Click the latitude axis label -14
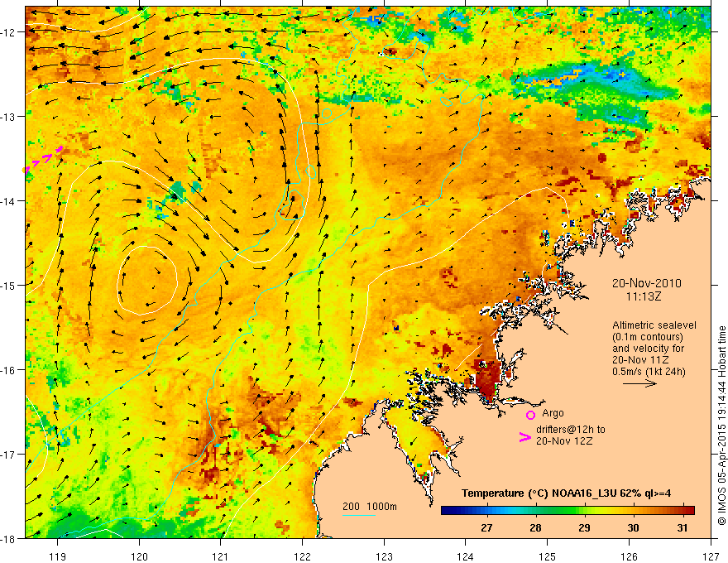Viewport: 728px width, 563px height. point(8,201)
